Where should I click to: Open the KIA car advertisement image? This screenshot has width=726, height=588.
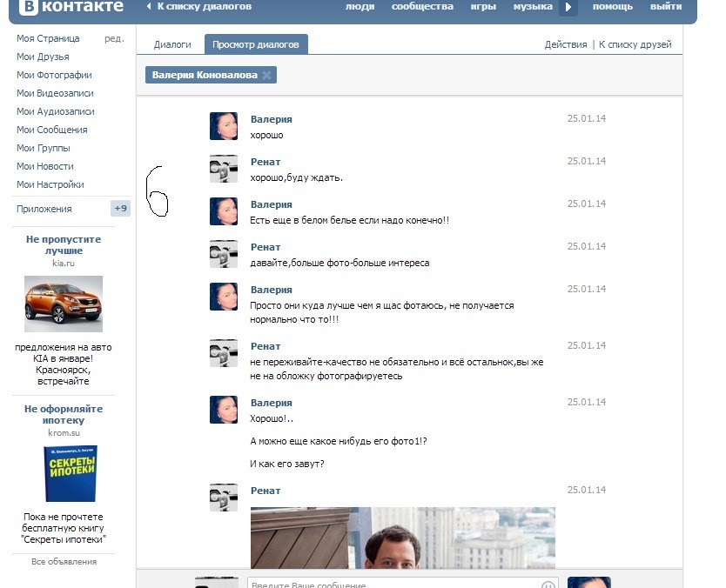coord(64,304)
